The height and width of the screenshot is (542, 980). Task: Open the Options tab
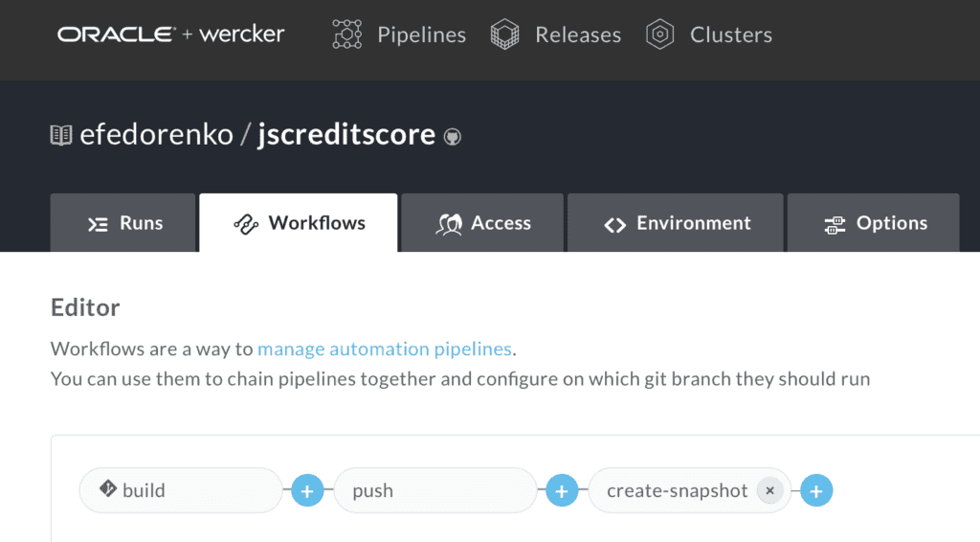point(874,223)
